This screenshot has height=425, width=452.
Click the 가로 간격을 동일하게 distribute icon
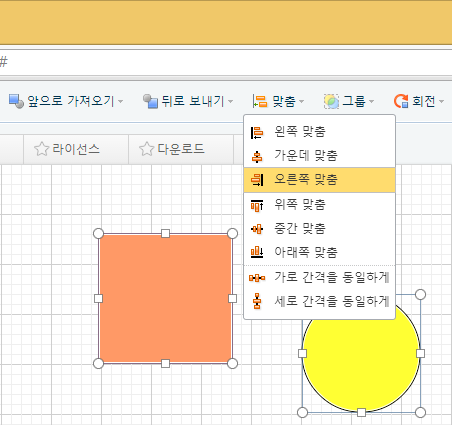pos(257,278)
